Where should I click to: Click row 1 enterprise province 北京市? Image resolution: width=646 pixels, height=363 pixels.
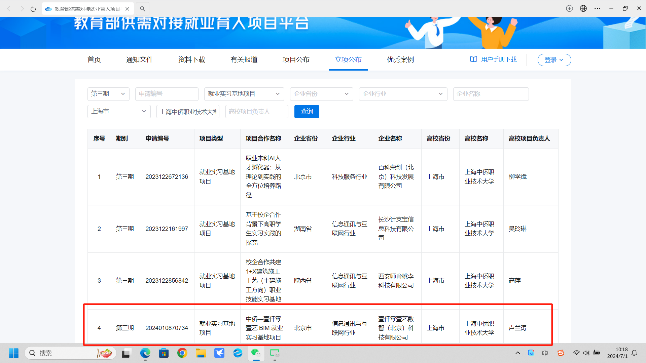[303, 177]
